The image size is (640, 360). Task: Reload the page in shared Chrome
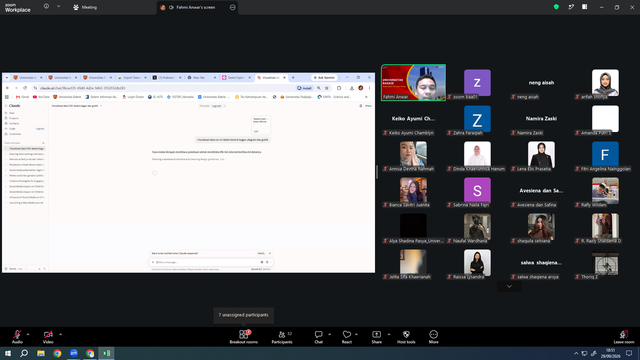point(25,88)
